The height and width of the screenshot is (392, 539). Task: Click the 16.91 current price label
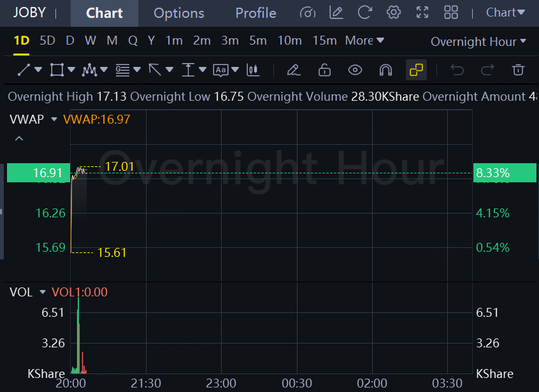(x=38, y=173)
